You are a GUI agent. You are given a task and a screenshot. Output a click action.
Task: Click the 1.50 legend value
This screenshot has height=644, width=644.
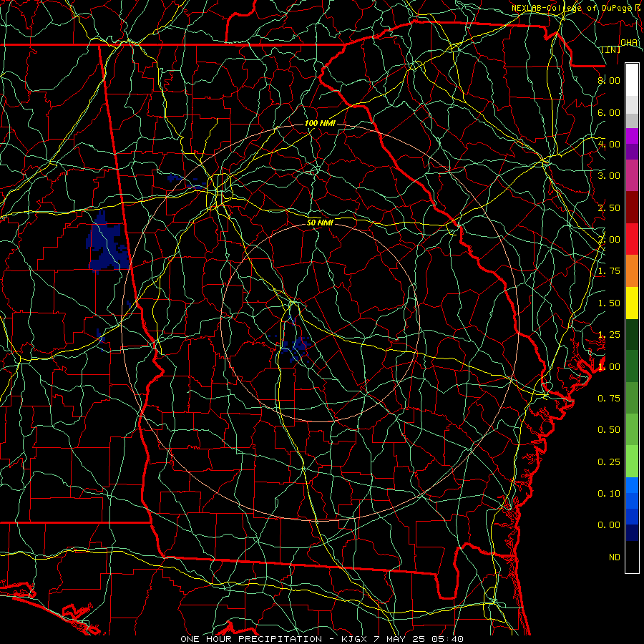(x=609, y=303)
